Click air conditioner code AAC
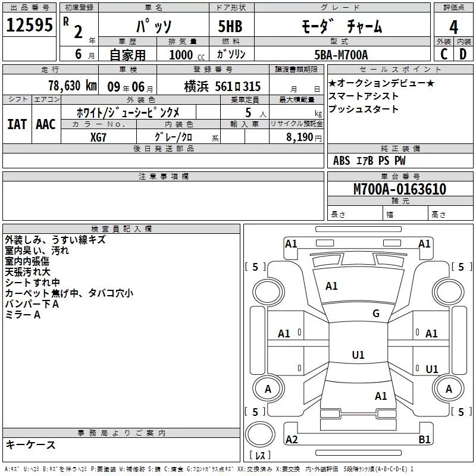 pyautogui.click(x=46, y=124)
